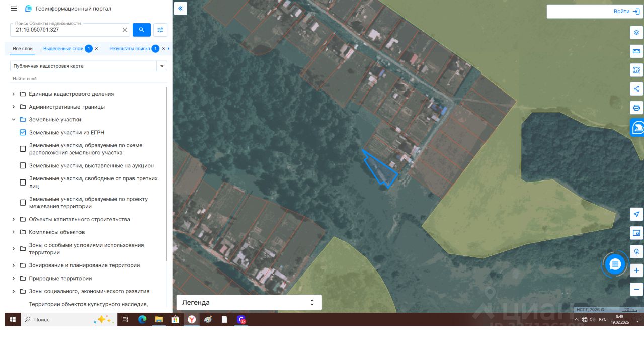Open File Explorer from the taskbar
Screen dimensions: 644x362
click(158, 319)
